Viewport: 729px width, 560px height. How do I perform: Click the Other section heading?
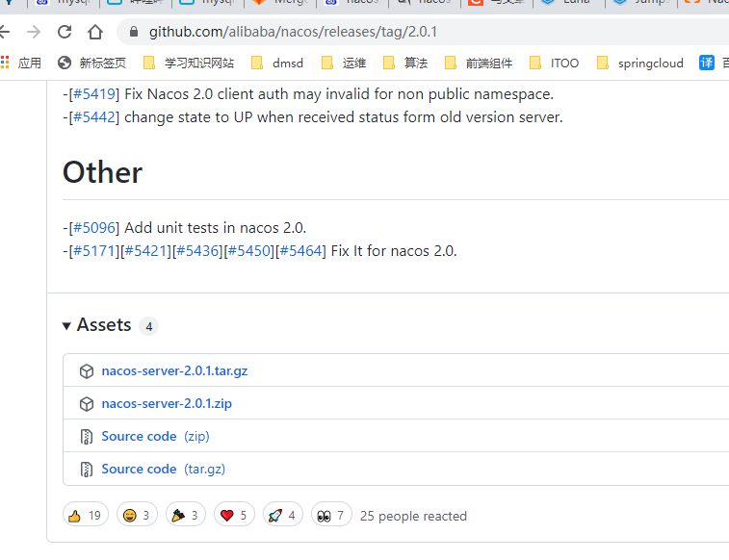tap(102, 172)
